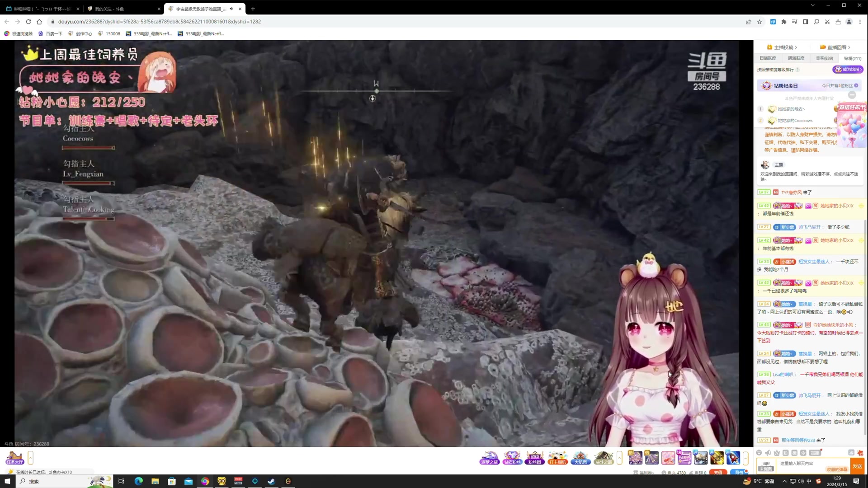Switch to the 周活跃度 tab
This screenshot has height=488, width=868.
[x=796, y=58]
